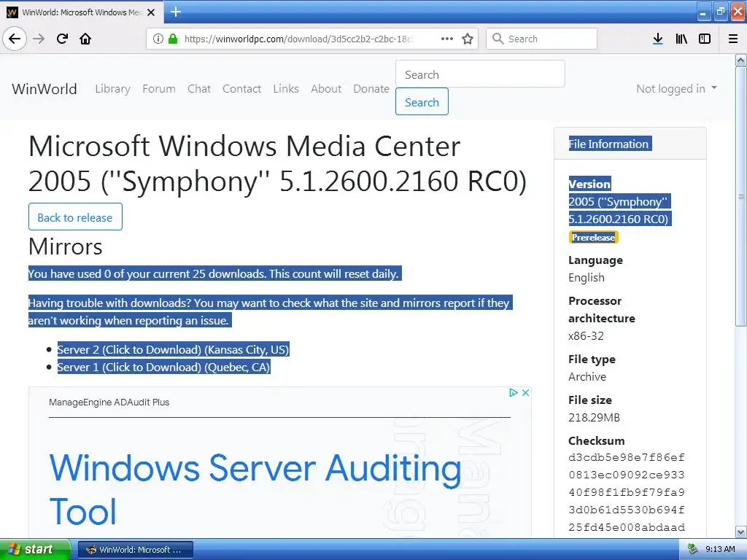Click the Mirrors heading
Image resolution: width=747 pixels, height=560 pixels.
click(65, 246)
